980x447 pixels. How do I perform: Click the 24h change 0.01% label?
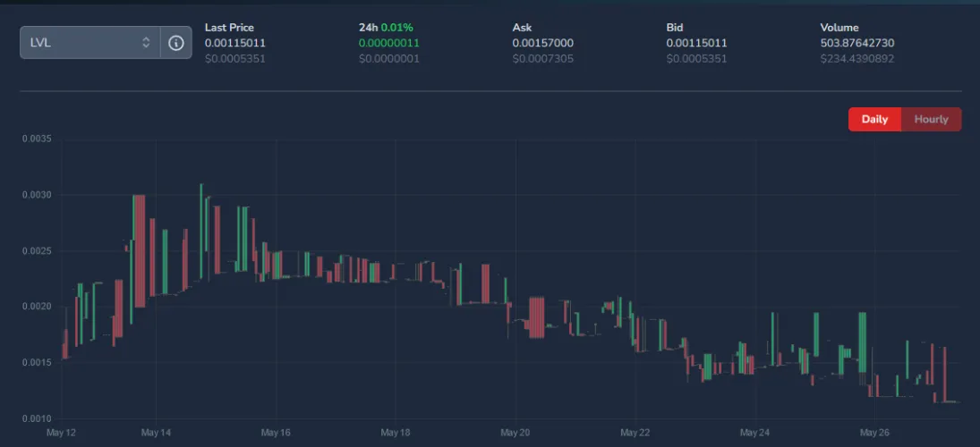coord(396,28)
